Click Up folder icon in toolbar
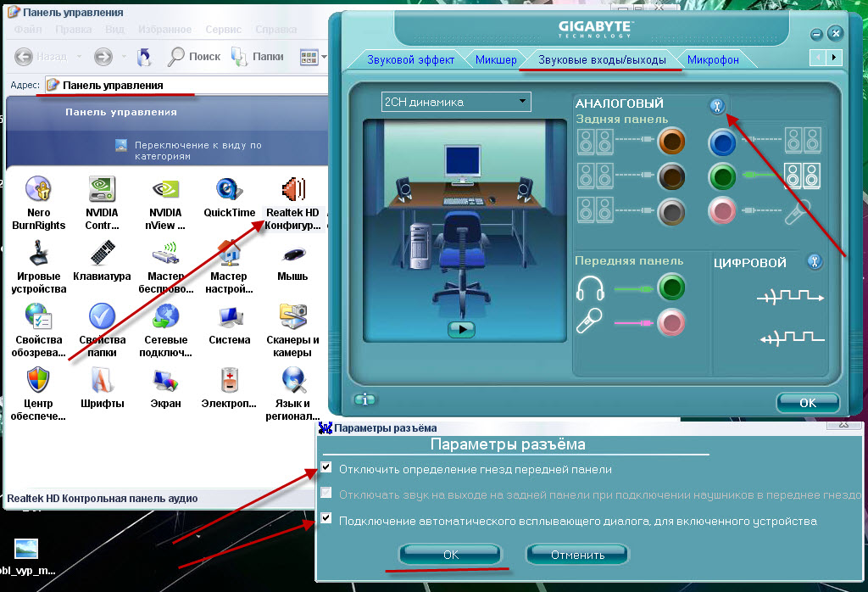868x592 pixels. coord(144,57)
